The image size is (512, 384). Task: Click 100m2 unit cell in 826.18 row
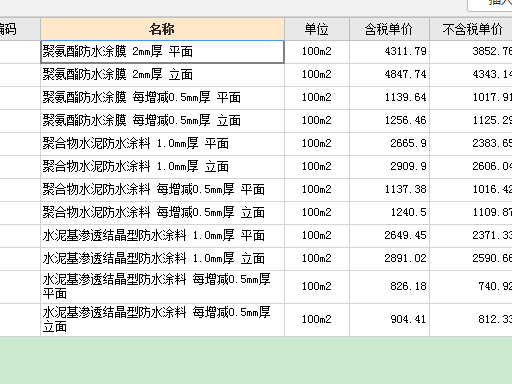click(317, 287)
